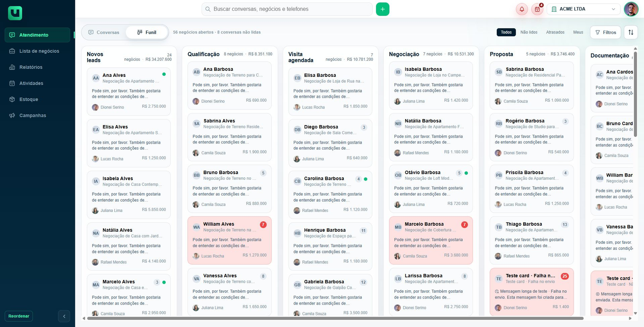Click the Relatórios chart icon

click(x=12, y=67)
